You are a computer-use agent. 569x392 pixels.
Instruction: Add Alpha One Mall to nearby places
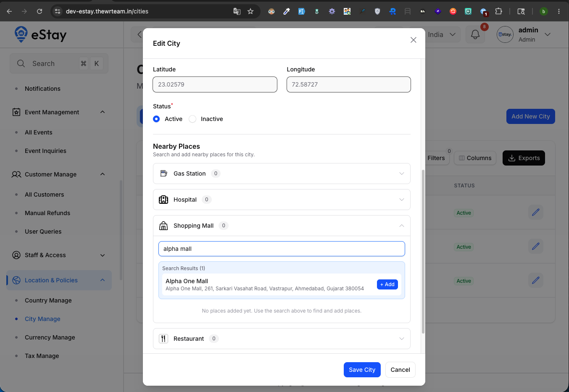pos(387,284)
